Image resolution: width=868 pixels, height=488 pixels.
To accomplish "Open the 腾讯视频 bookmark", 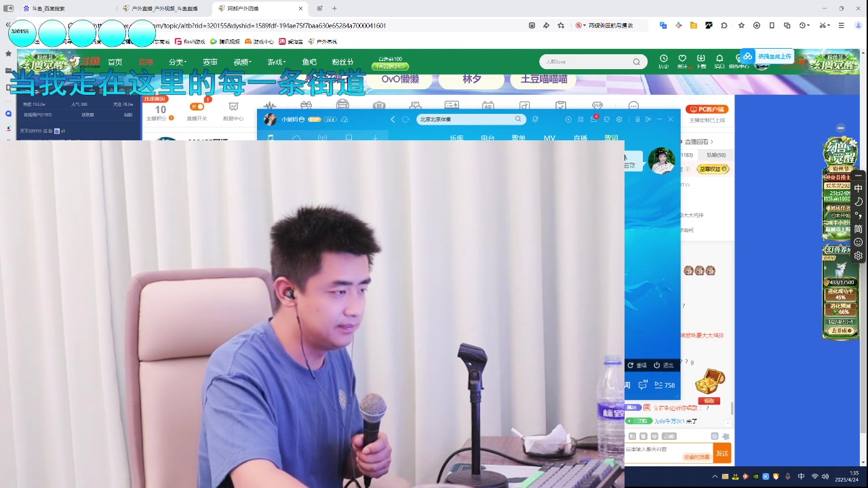I will (225, 41).
